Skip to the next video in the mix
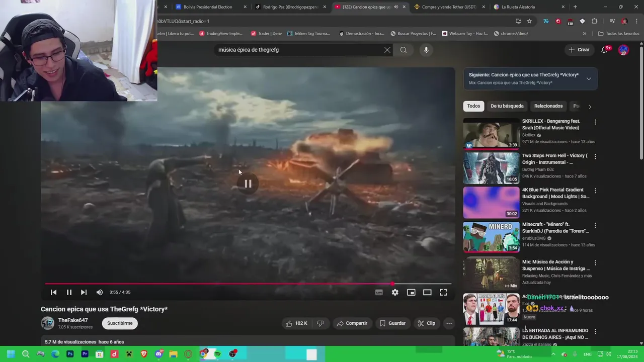The image size is (644, 362). point(84,292)
